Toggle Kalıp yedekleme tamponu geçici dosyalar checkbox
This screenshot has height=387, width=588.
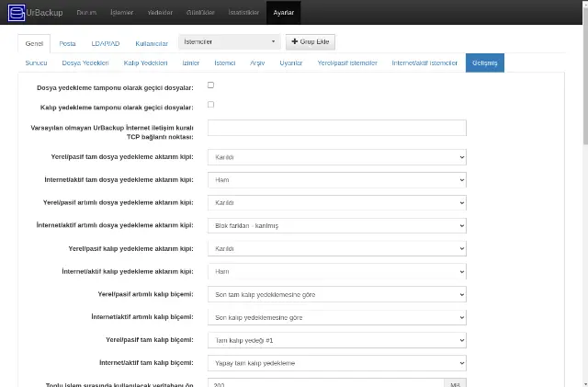point(210,105)
